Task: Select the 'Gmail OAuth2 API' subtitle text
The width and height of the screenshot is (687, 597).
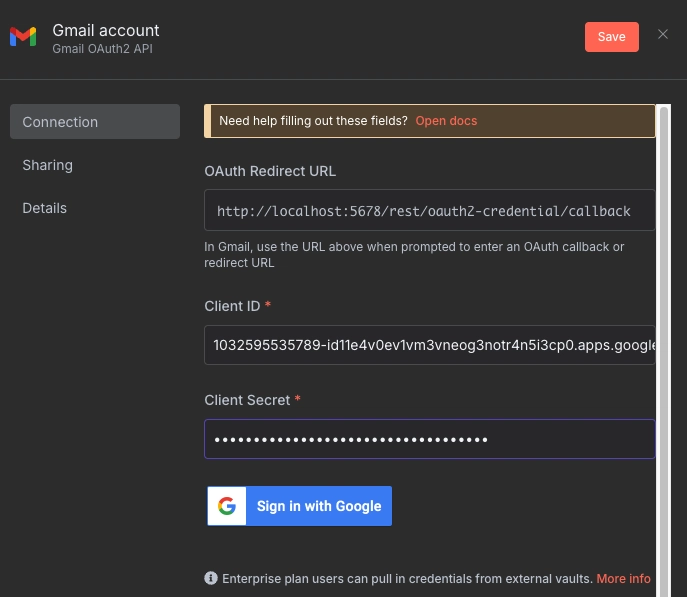Action: click(x=103, y=49)
